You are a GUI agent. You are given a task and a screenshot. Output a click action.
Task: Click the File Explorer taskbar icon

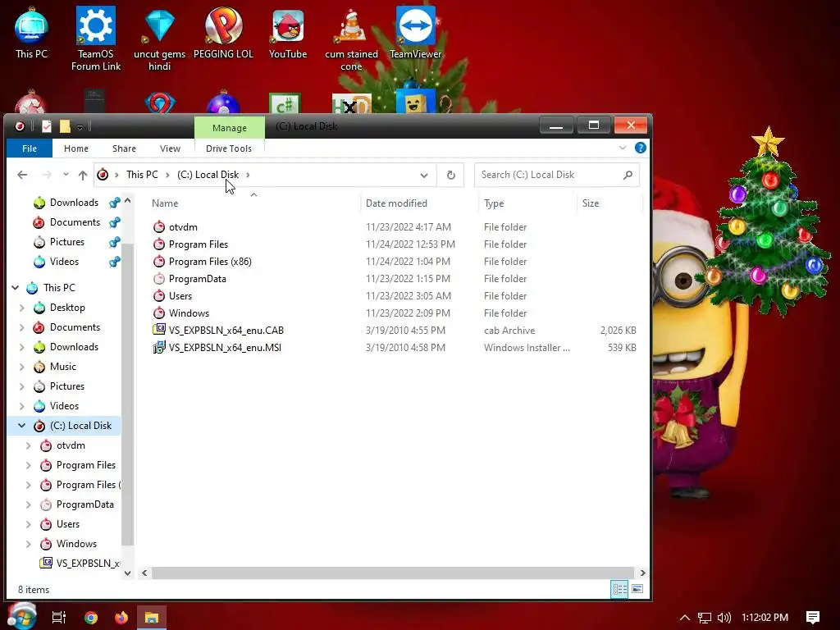click(x=152, y=618)
